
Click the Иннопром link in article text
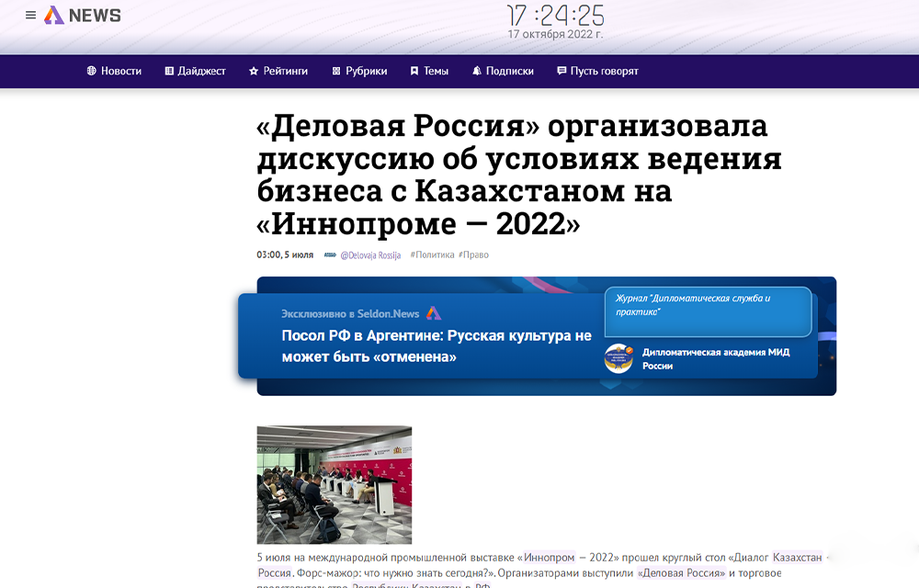tap(549, 558)
